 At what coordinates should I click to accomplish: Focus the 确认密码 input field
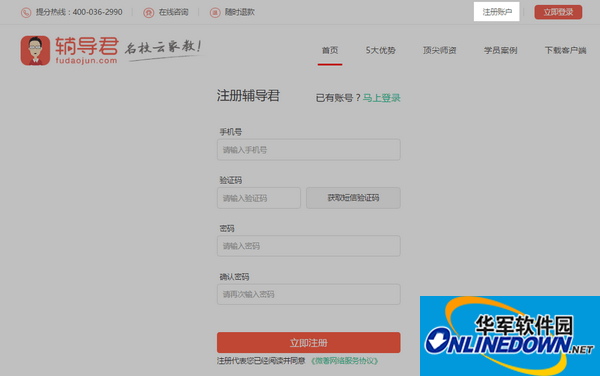coord(309,294)
